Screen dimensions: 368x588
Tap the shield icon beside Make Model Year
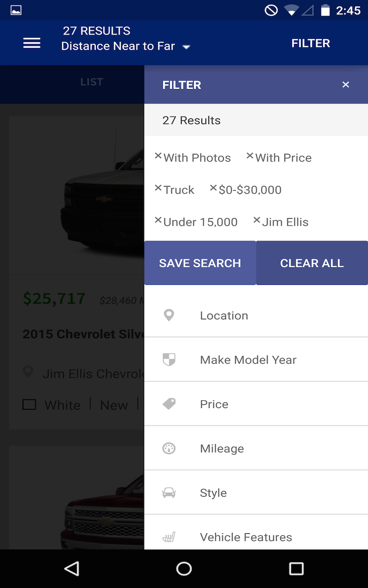pyautogui.click(x=169, y=360)
